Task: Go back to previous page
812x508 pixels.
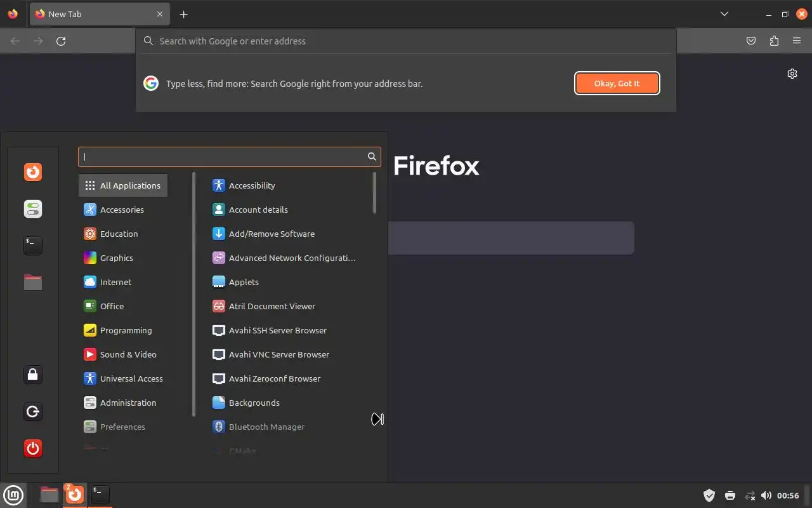Action: 15,41
